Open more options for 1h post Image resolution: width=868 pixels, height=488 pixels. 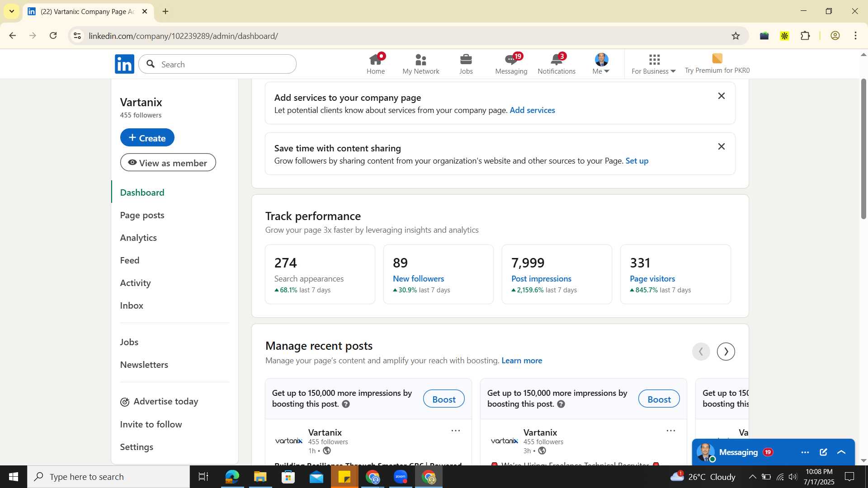click(x=456, y=431)
